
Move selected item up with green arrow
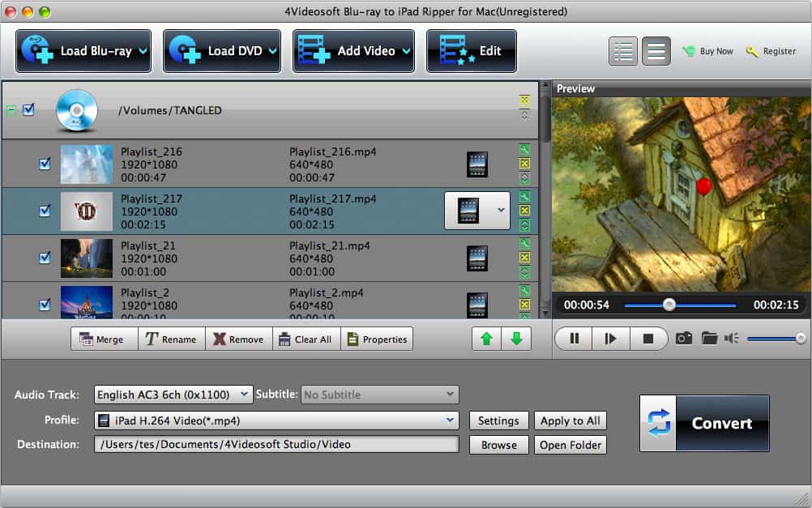click(485, 339)
